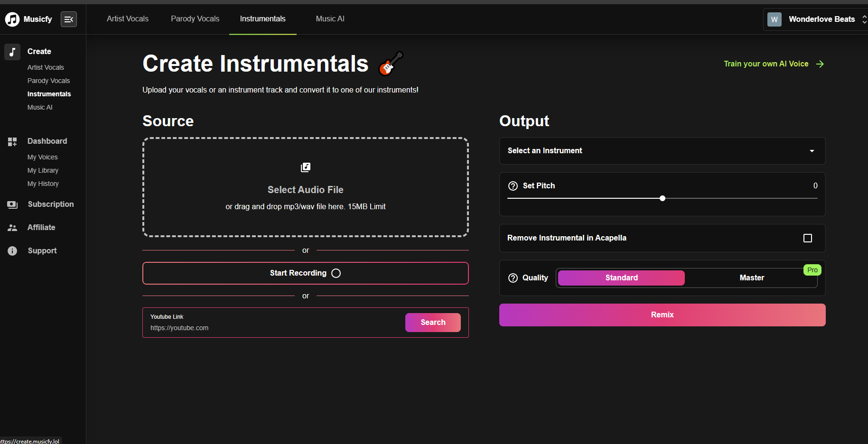Click the Remix button
Viewport: 868px width, 444px height.
click(x=662, y=315)
